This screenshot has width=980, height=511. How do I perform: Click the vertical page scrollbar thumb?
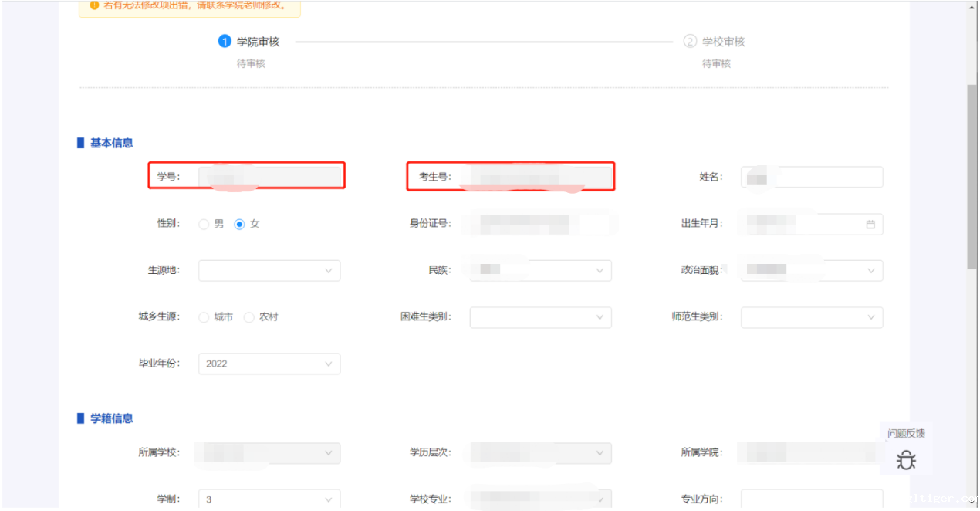click(x=972, y=178)
